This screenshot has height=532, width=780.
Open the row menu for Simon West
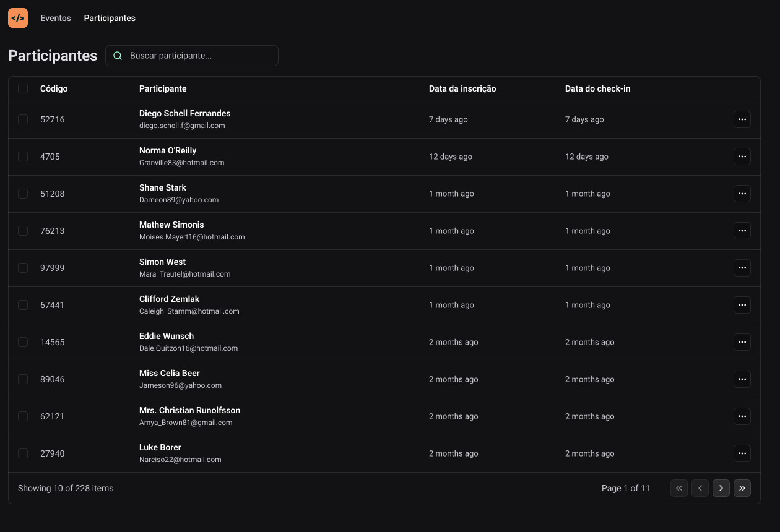tap(742, 268)
